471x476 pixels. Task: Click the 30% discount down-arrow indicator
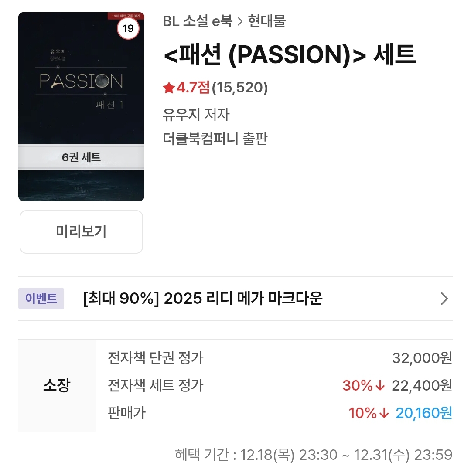coord(380,386)
